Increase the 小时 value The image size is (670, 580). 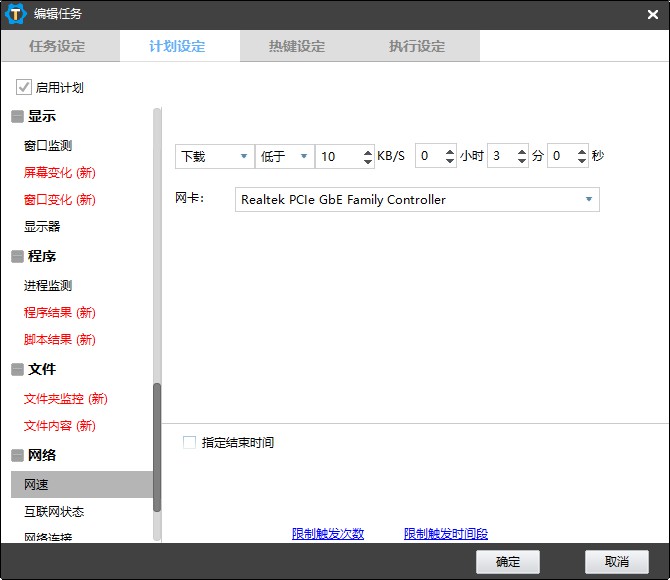pyautogui.click(x=450, y=151)
